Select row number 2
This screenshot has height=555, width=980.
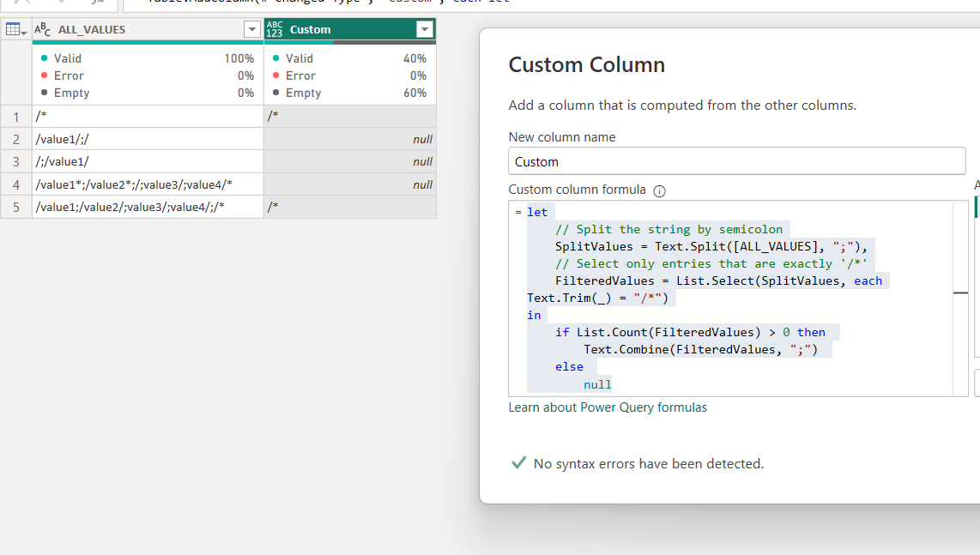(x=16, y=139)
